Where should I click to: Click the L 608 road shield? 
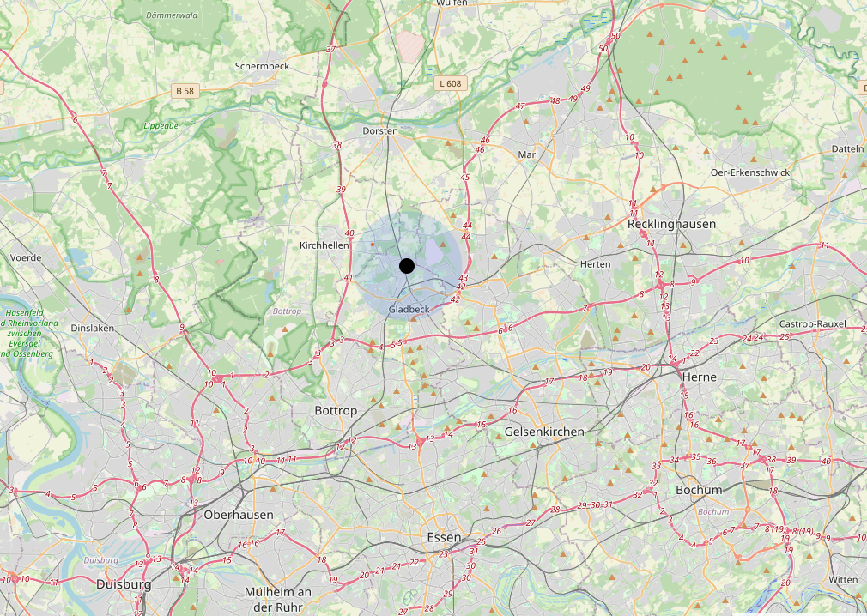(x=450, y=83)
